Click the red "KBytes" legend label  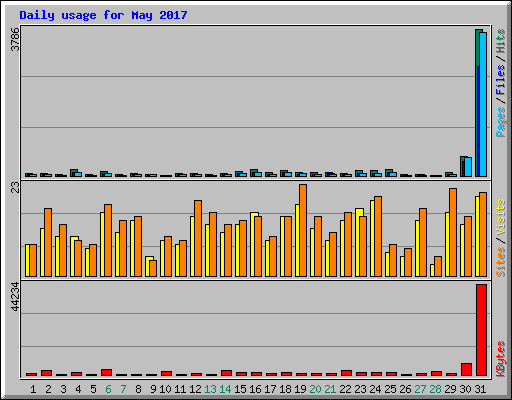(x=500, y=359)
